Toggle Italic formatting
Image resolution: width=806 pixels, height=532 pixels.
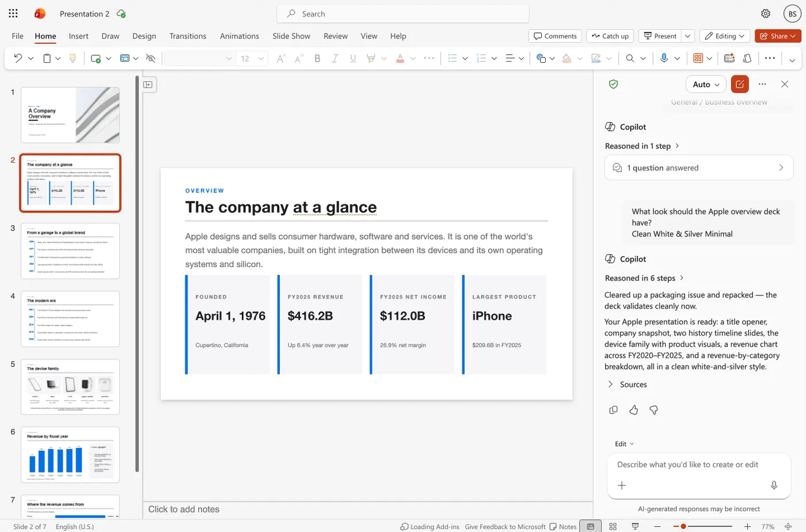click(x=334, y=58)
